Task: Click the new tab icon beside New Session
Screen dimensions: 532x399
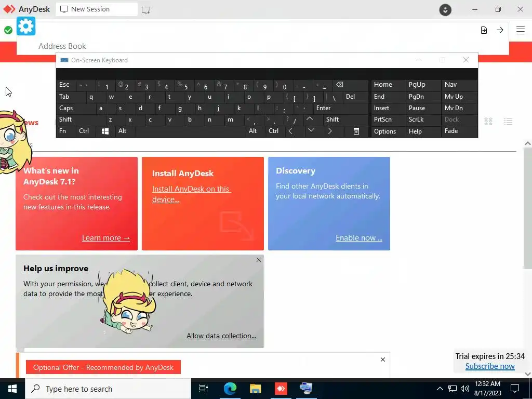Action: click(146, 10)
